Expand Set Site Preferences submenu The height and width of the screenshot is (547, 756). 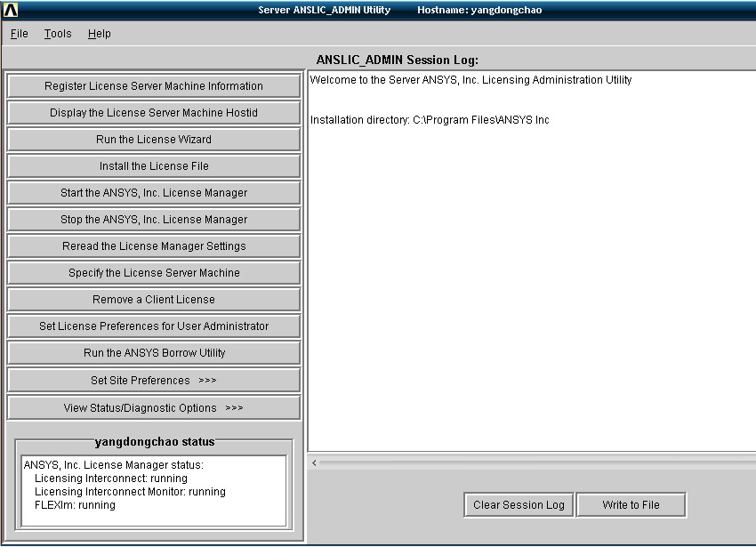click(x=154, y=381)
